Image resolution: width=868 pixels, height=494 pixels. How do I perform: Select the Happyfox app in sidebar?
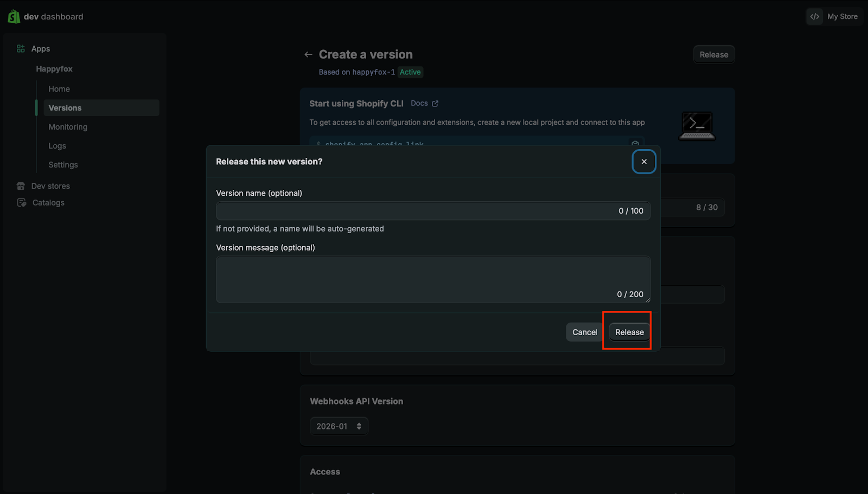click(x=54, y=69)
